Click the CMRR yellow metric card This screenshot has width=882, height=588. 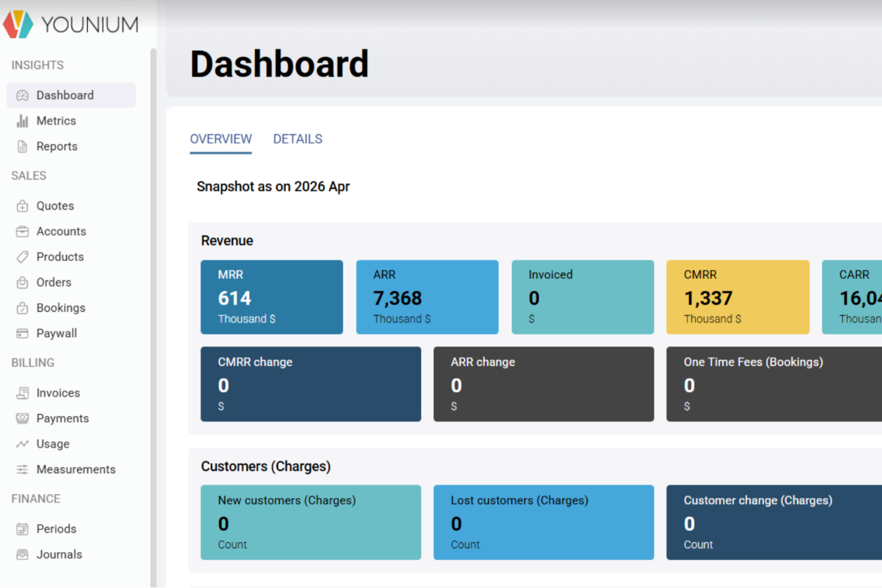tap(738, 297)
